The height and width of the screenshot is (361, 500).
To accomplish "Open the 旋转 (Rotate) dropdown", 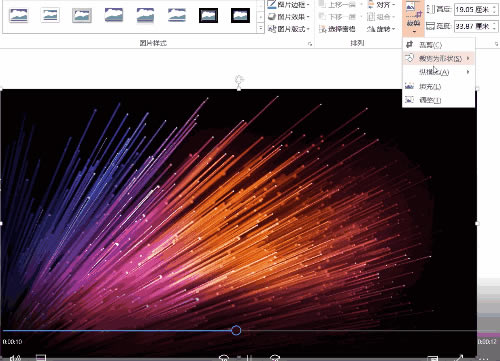I will pos(381,29).
